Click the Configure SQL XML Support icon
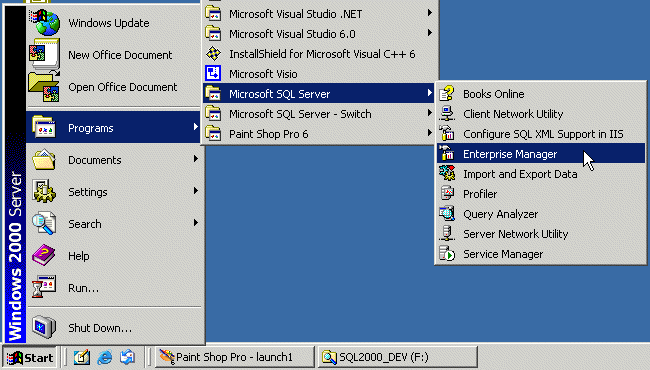650x370 pixels. click(x=447, y=133)
